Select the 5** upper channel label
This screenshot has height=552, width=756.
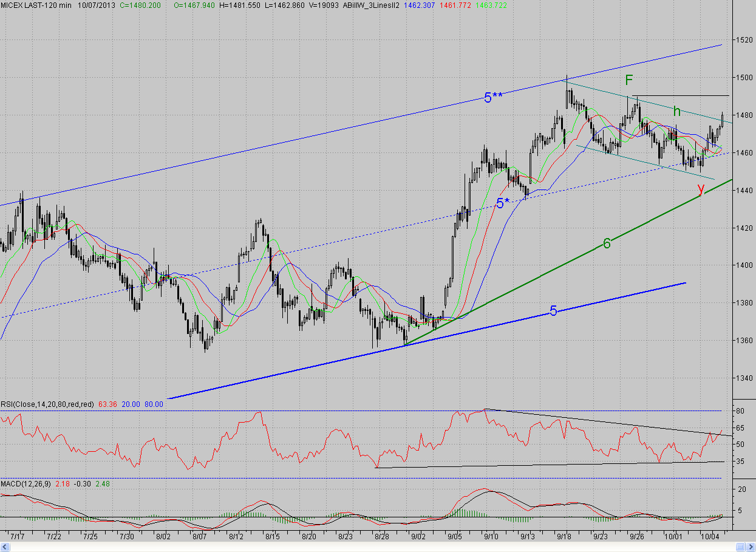tap(493, 97)
